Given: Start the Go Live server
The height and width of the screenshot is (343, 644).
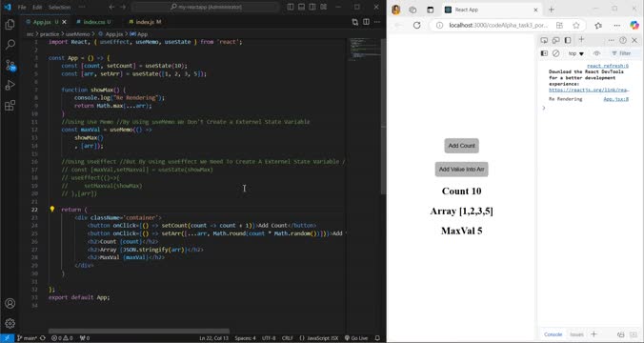Looking at the screenshot, I should [356, 338].
